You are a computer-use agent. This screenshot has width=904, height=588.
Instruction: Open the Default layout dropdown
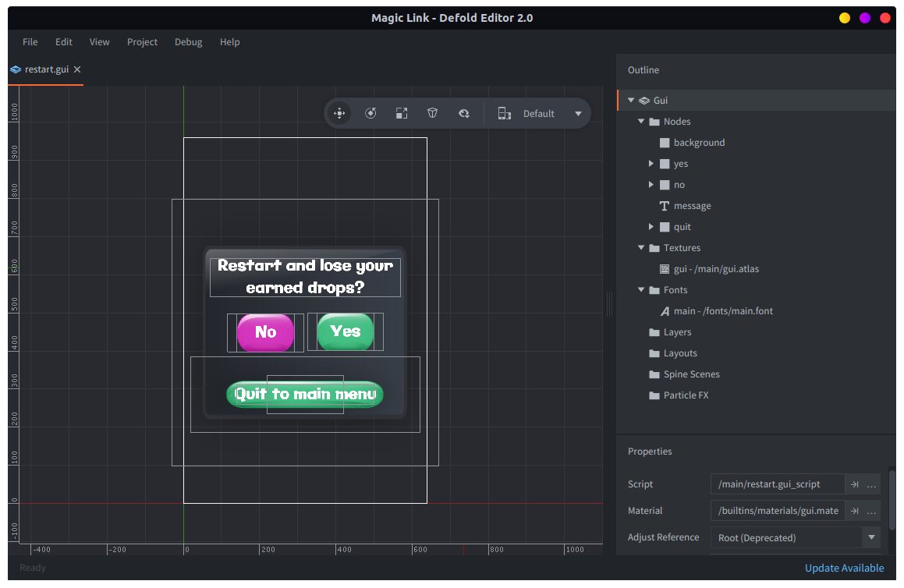tap(578, 114)
